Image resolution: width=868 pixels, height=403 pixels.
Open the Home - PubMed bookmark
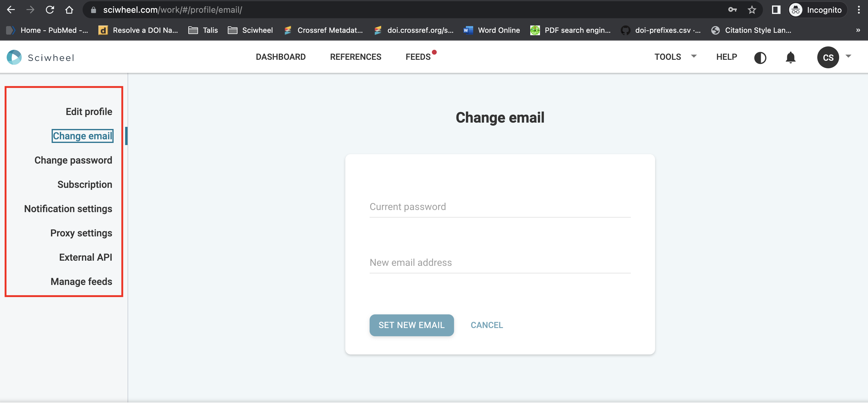(47, 30)
